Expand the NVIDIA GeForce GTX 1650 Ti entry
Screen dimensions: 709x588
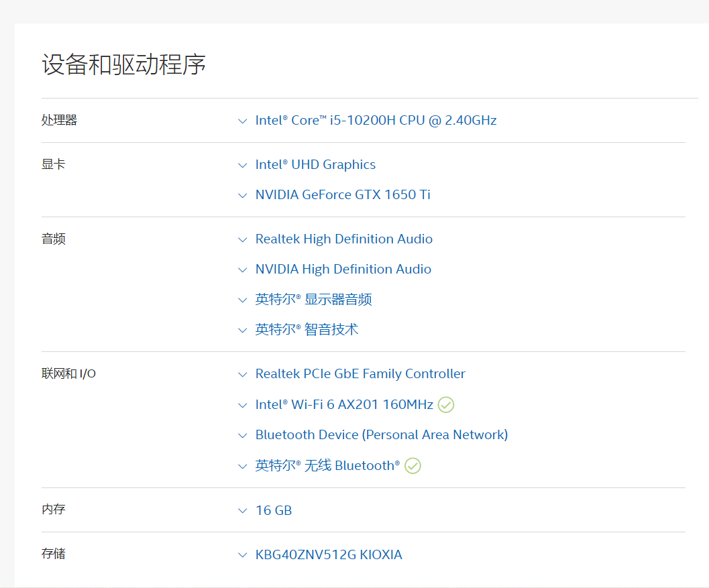(242, 195)
